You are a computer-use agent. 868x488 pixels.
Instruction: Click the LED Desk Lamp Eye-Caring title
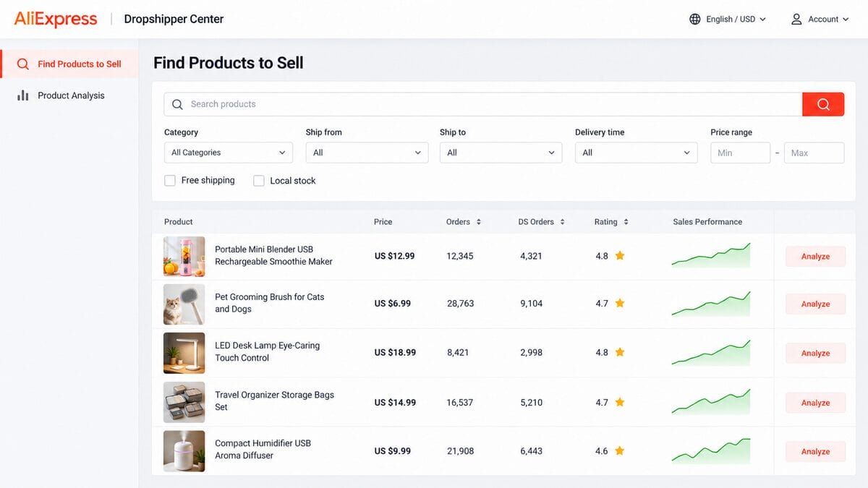(267, 351)
